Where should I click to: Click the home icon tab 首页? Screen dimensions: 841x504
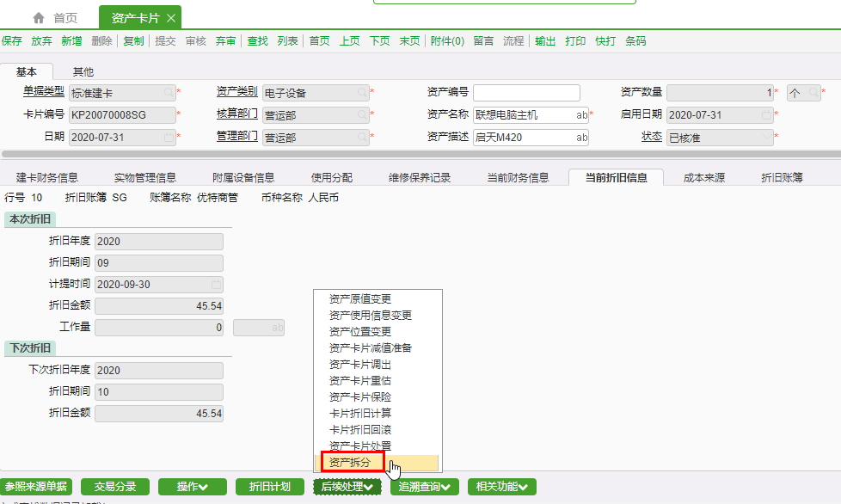point(54,18)
